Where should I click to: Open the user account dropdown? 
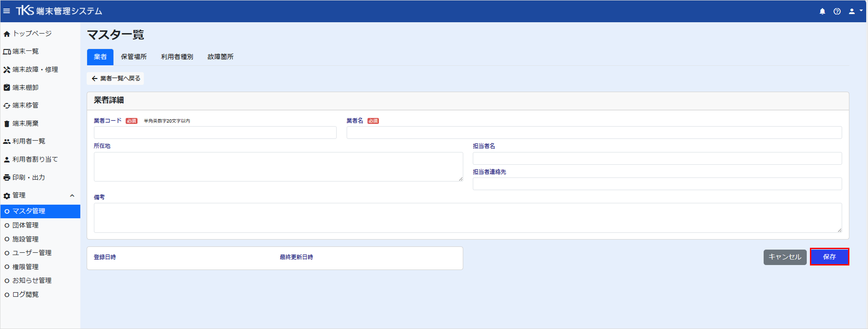pyautogui.click(x=855, y=11)
